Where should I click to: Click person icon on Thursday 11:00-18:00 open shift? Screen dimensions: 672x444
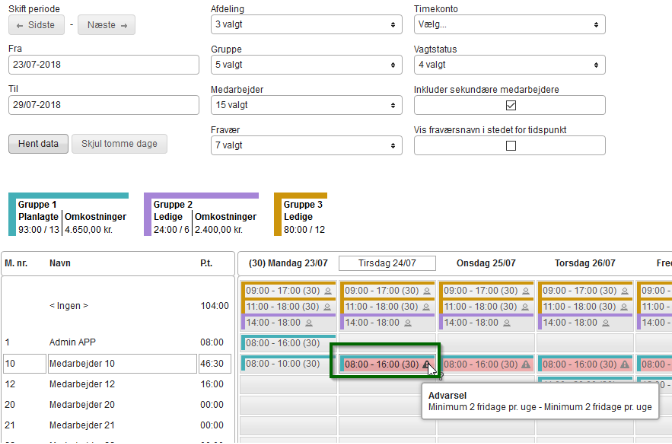(624, 307)
